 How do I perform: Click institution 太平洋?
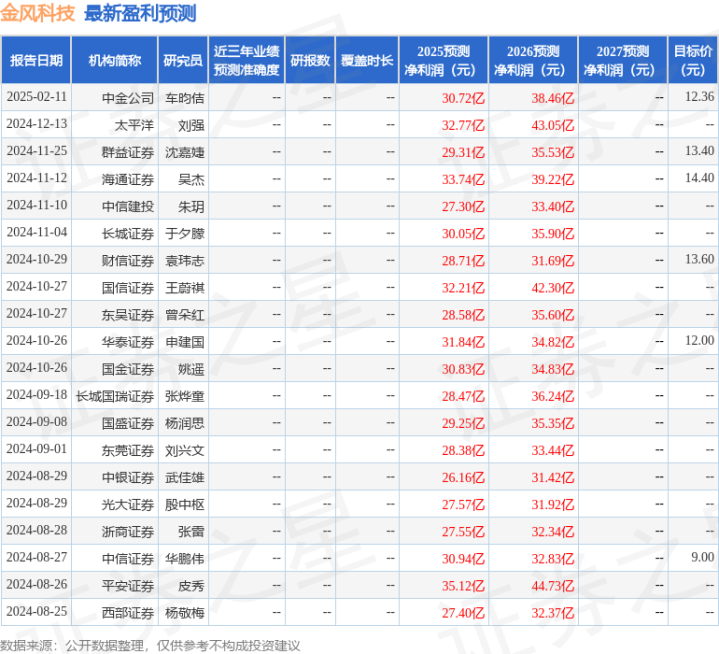tap(134, 125)
